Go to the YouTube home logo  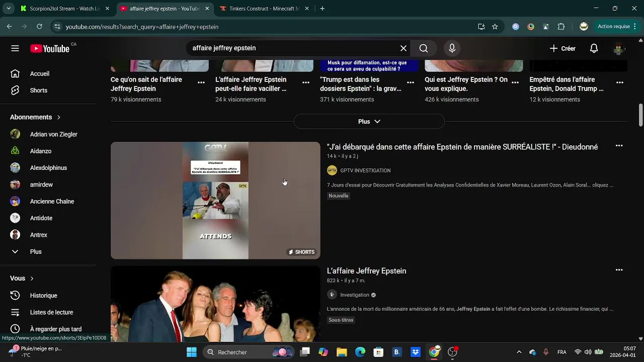(x=50, y=48)
